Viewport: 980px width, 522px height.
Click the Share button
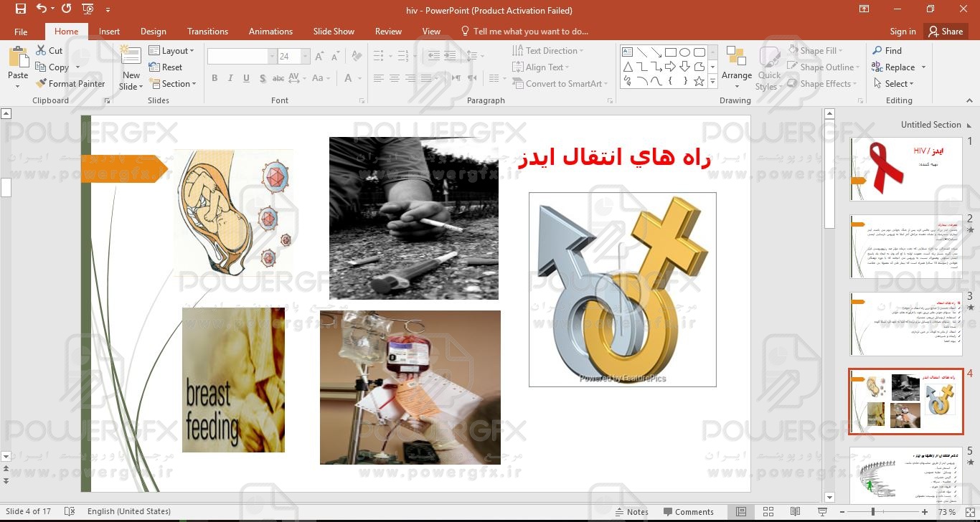tap(945, 32)
